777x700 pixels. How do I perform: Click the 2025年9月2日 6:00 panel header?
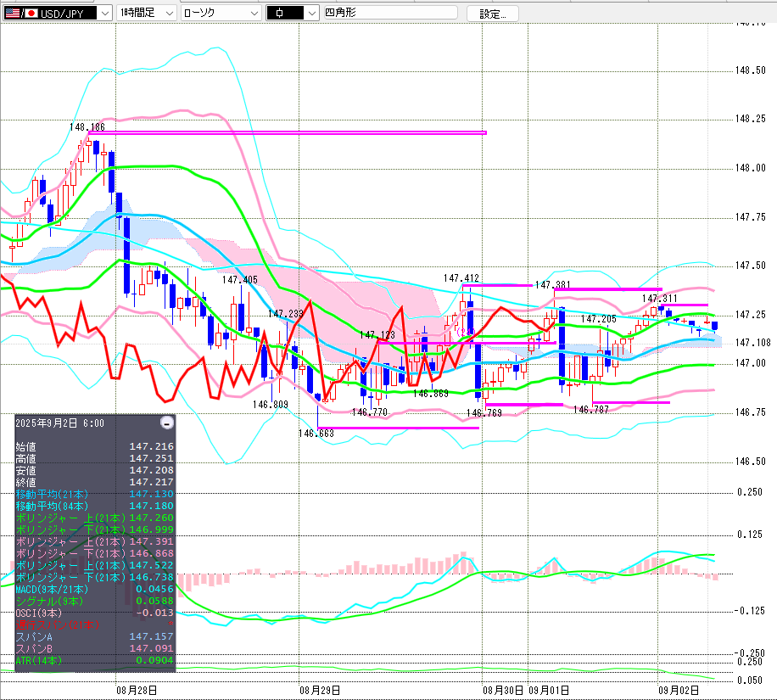tap(60, 423)
